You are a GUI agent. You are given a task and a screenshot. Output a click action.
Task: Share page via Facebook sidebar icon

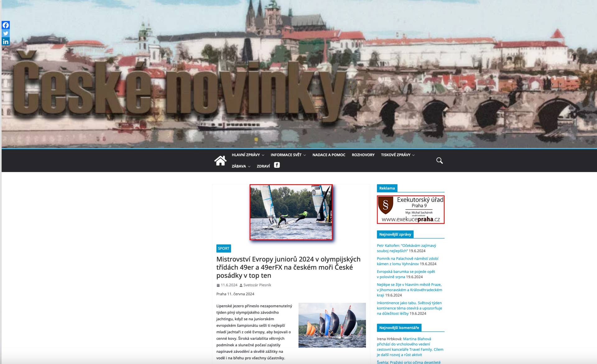[6, 25]
